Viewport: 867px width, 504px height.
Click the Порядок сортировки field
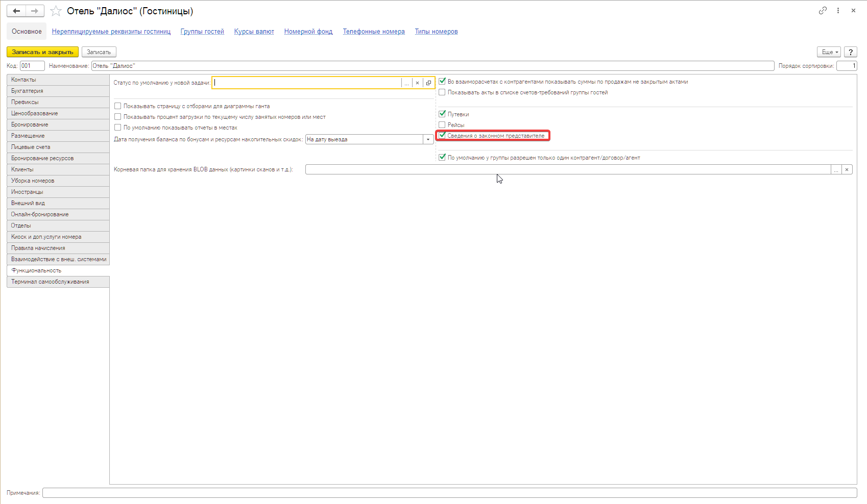847,66
